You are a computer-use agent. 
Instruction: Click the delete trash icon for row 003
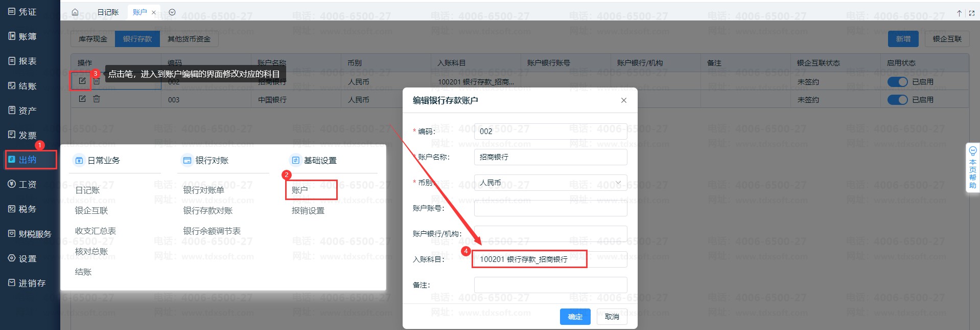(x=97, y=99)
